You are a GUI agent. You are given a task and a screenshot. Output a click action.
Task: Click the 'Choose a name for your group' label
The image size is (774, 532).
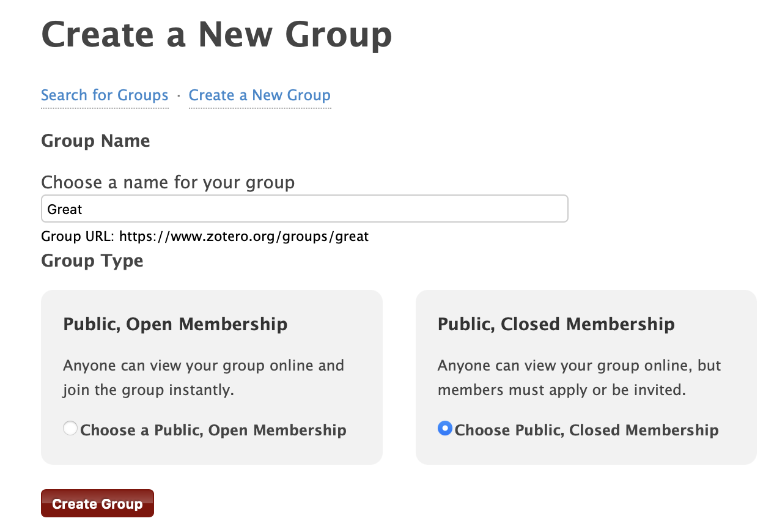[168, 182]
